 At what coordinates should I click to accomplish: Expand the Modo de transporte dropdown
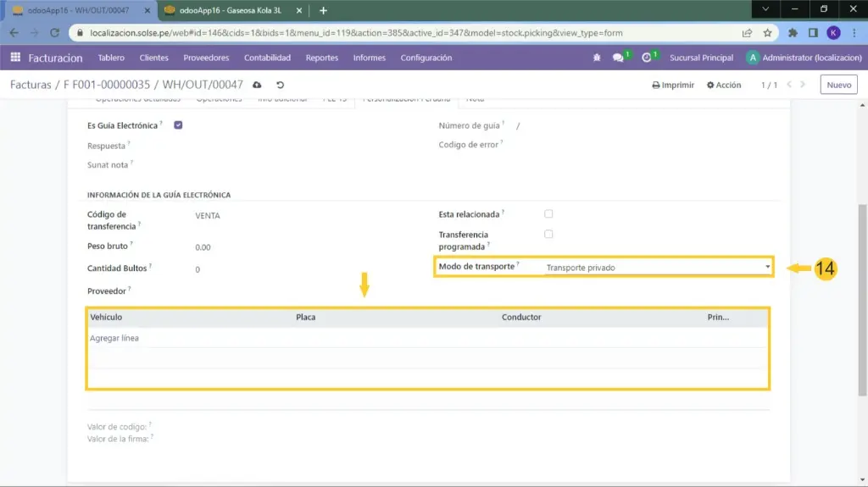click(657, 268)
